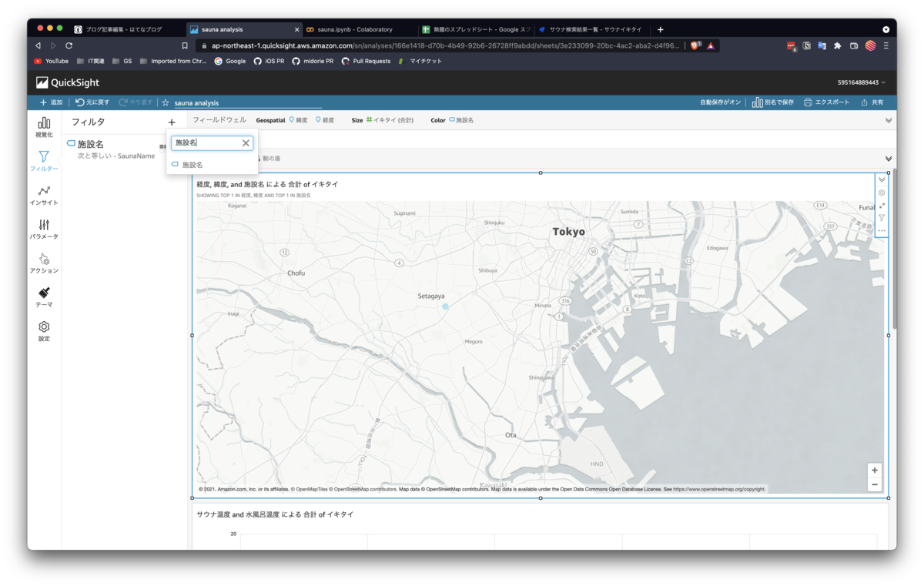
Task: Expand the filter controls bar chevron
Action: pyautogui.click(x=889, y=159)
